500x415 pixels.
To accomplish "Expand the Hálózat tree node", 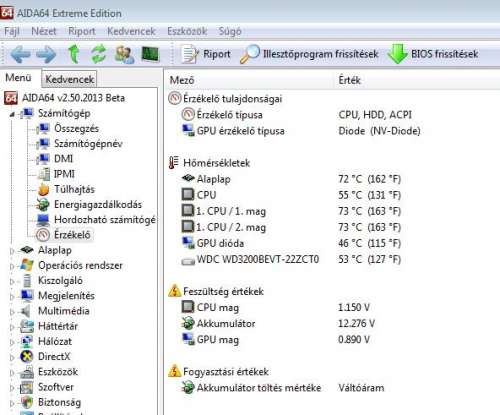I will [x=12, y=342].
